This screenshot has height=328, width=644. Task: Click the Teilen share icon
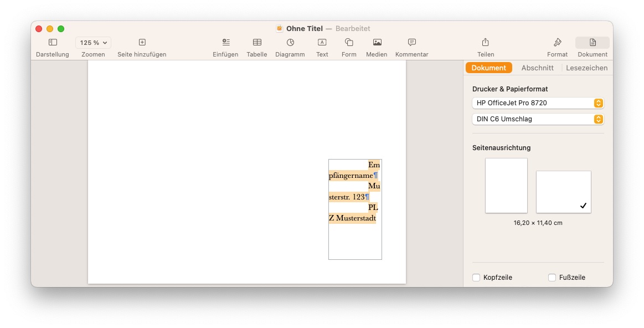point(485,43)
